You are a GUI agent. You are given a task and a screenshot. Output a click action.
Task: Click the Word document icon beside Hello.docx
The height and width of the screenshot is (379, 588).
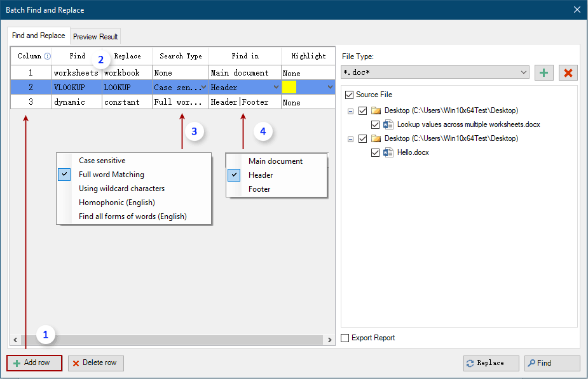pos(388,152)
